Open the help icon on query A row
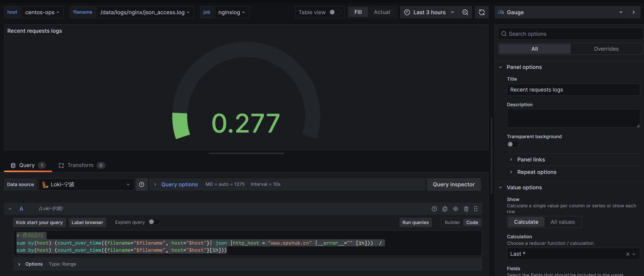Viewport: 644px width, 276px height. tap(434, 209)
